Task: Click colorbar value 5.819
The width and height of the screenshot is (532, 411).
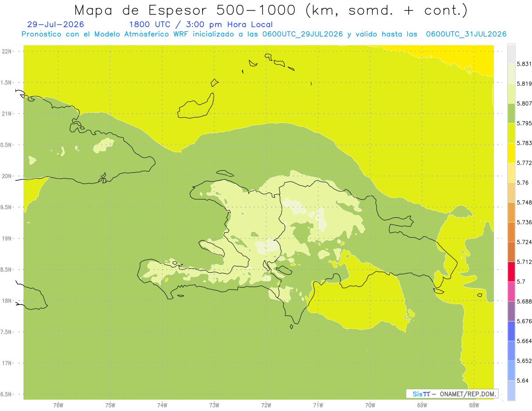Action: coord(524,84)
